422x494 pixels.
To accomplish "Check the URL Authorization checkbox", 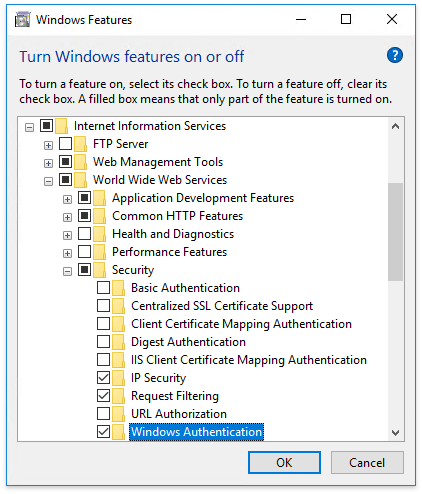I will pos(103,414).
